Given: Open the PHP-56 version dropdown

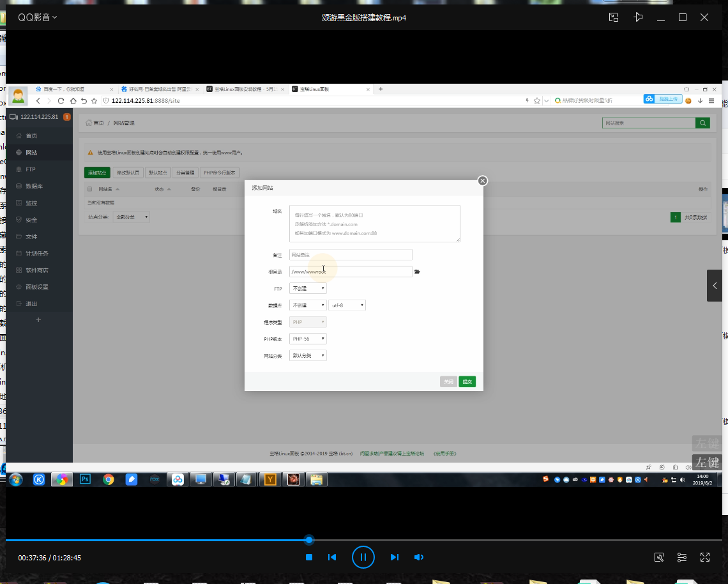Looking at the screenshot, I should click(x=308, y=339).
